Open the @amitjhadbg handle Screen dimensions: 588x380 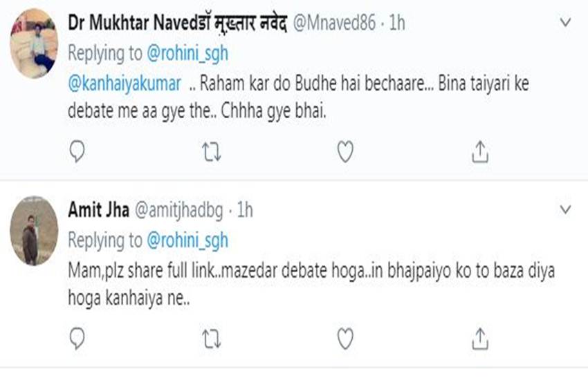click(181, 209)
